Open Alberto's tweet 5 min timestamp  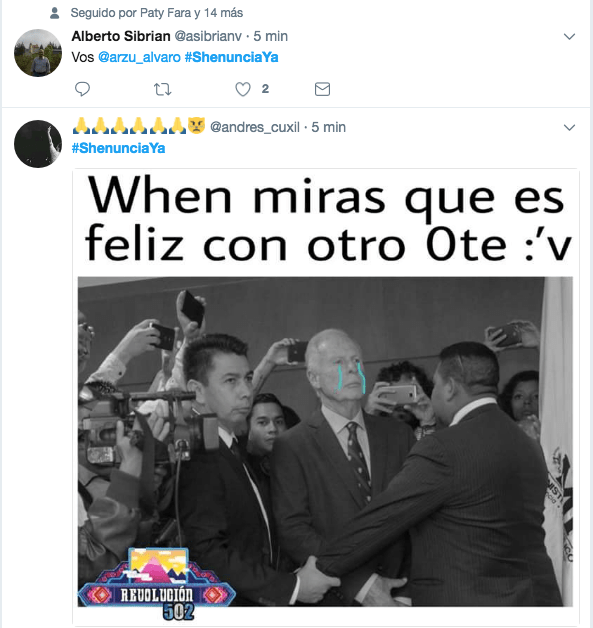pyautogui.click(x=271, y=36)
